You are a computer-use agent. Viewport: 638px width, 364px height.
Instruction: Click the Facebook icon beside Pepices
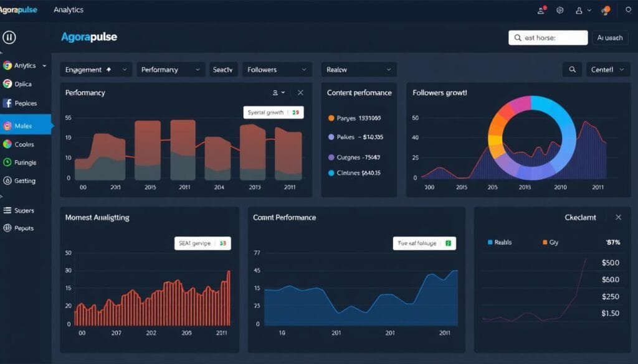point(7,103)
